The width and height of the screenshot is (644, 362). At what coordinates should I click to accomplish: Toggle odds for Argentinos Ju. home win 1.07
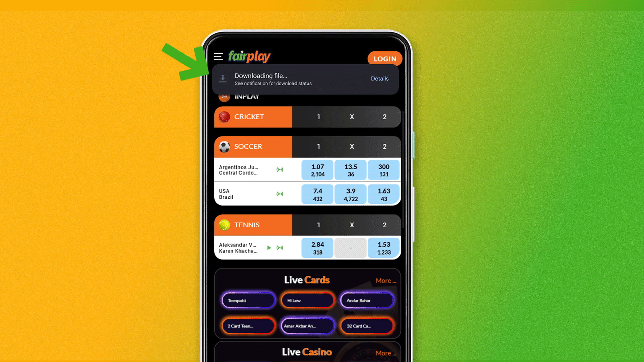[318, 170]
